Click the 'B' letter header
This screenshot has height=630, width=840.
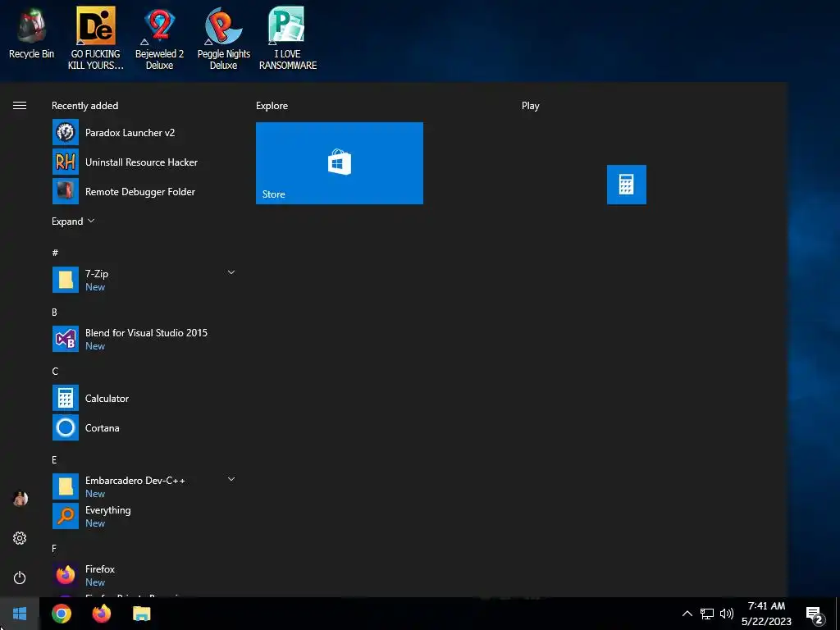tap(54, 312)
